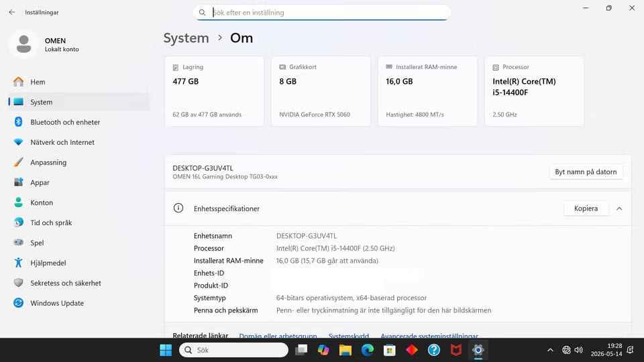Open the Windows Start button

click(x=166, y=350)
